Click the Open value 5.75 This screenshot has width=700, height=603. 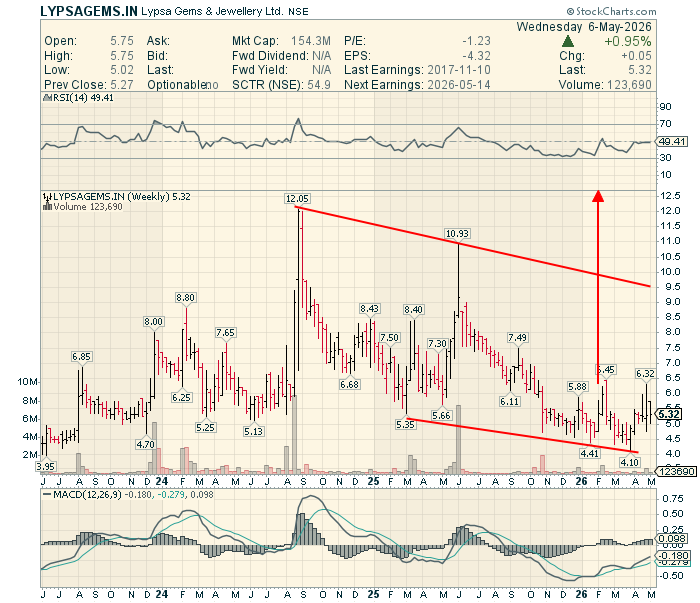tap(122, 41)
